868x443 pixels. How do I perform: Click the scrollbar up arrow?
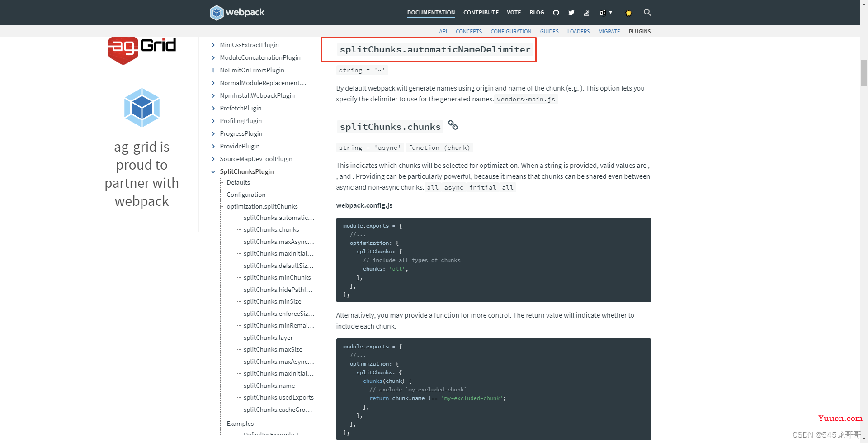pos(864,4)
